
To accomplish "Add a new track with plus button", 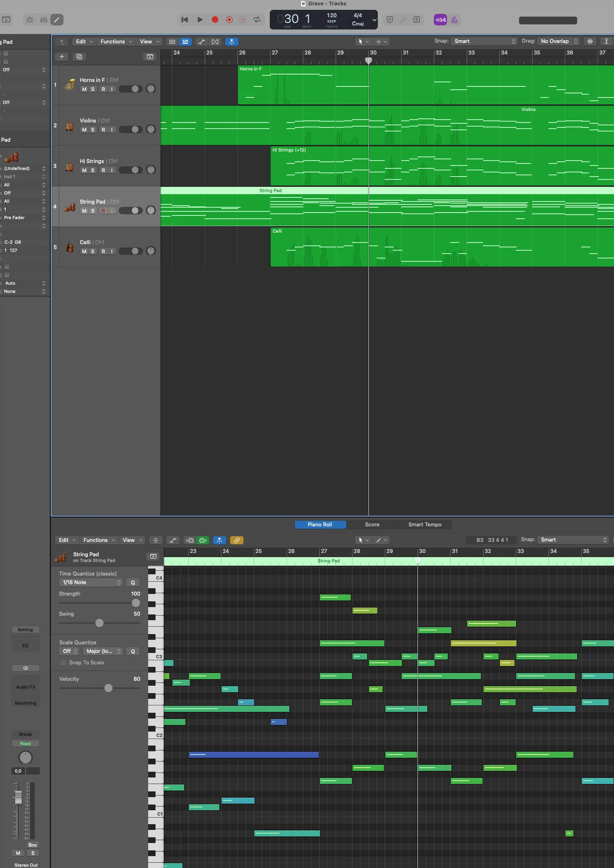I will [62, 57].
